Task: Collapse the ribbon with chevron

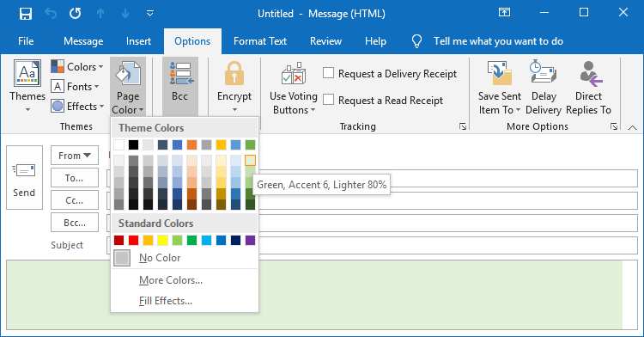Action: tap(633, 127)
